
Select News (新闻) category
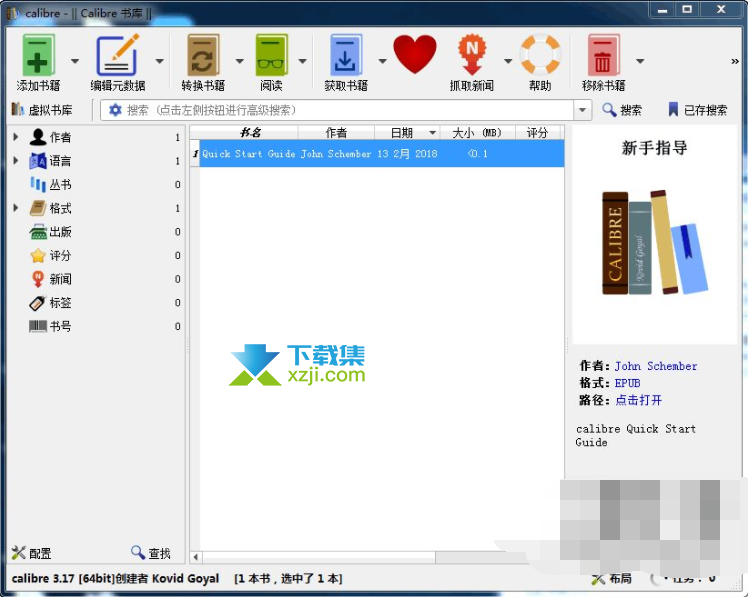pyautogui.click(x=50, y=279)
